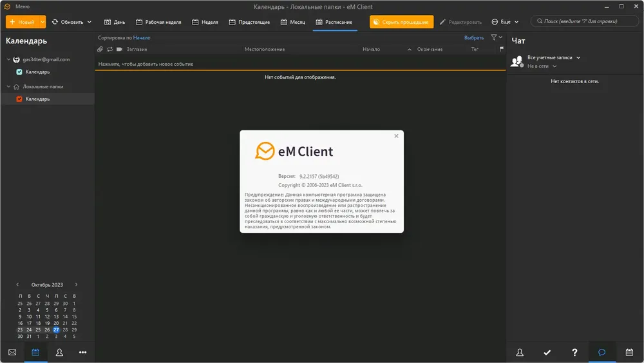The width and height of the screenshot is (644, 363).
Task: Open the Все учетные записи dropdown
Action: point(554,57)
